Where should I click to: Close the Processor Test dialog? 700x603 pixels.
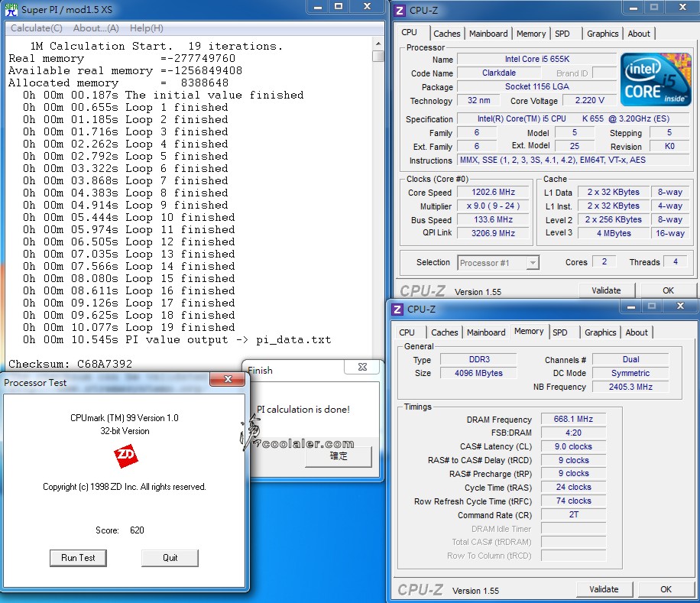[228, 379]
